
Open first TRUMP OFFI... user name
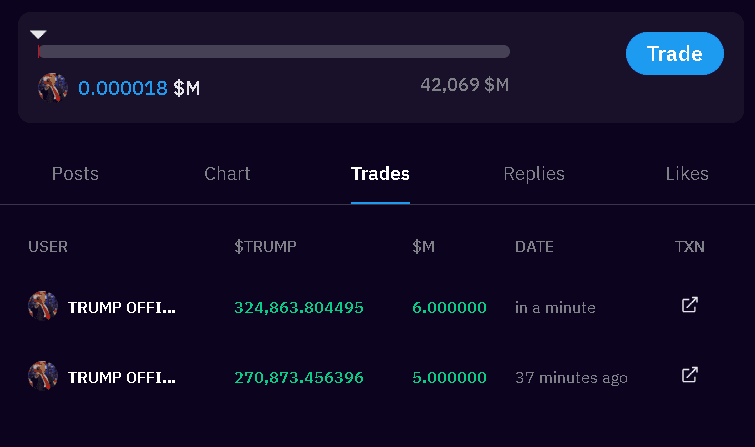[121, 307]
